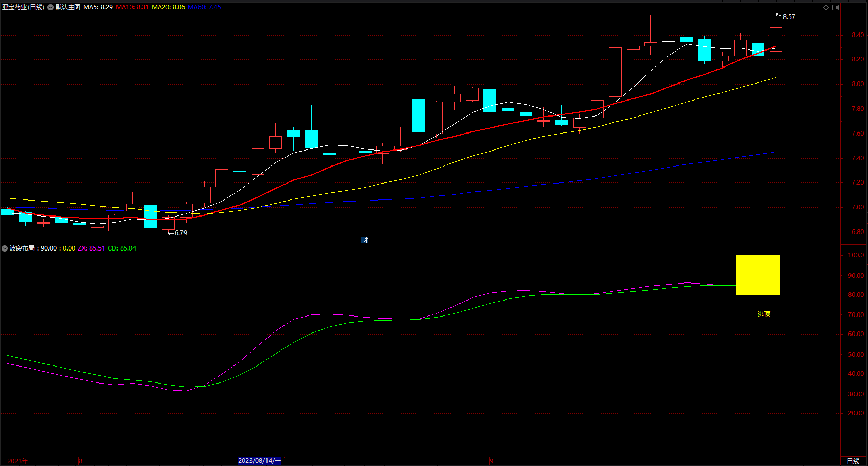Click the 6.79 low price label
868x466 pixels.
click(181, 233)
